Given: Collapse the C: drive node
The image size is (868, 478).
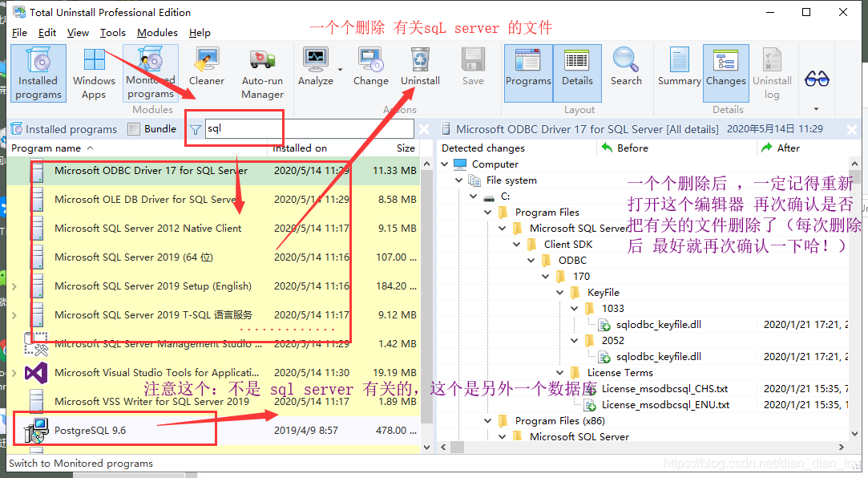Looking at the screenshot, I should (474, 196).
